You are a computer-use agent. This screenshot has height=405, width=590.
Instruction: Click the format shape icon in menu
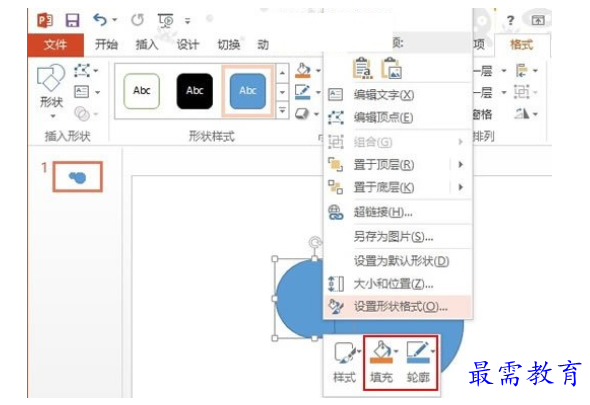336,307
